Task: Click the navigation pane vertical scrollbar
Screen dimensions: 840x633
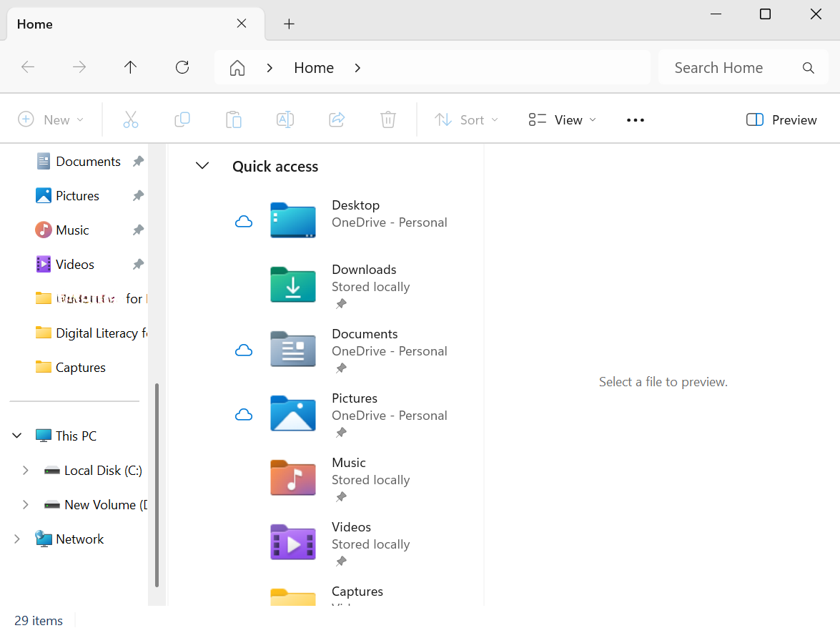Action: tap(157, 484)
